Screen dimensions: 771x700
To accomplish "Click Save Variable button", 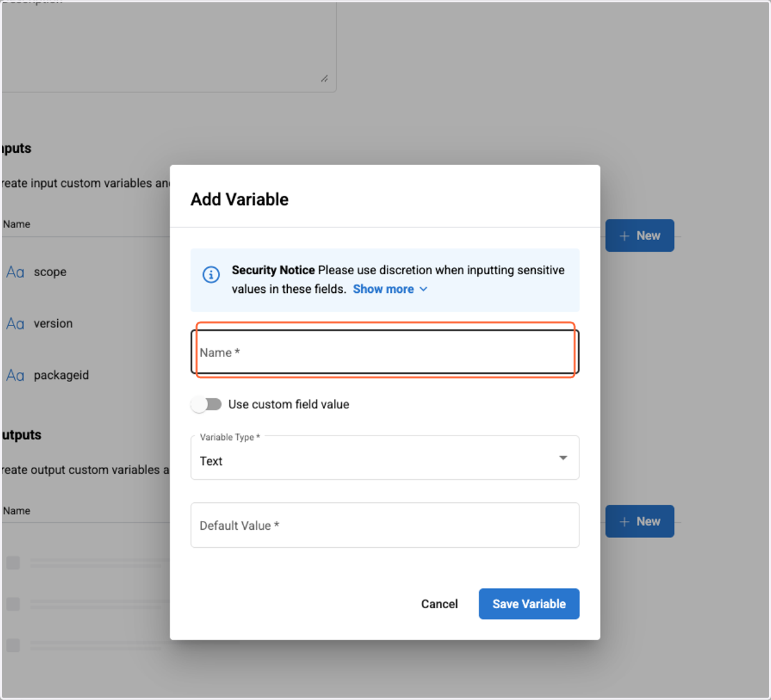I will (529, 604).
